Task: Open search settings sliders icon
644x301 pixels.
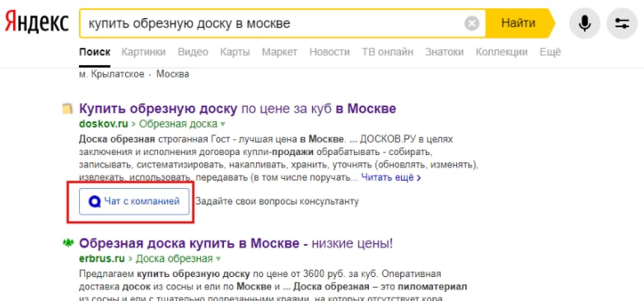Action: pos(623,23)
